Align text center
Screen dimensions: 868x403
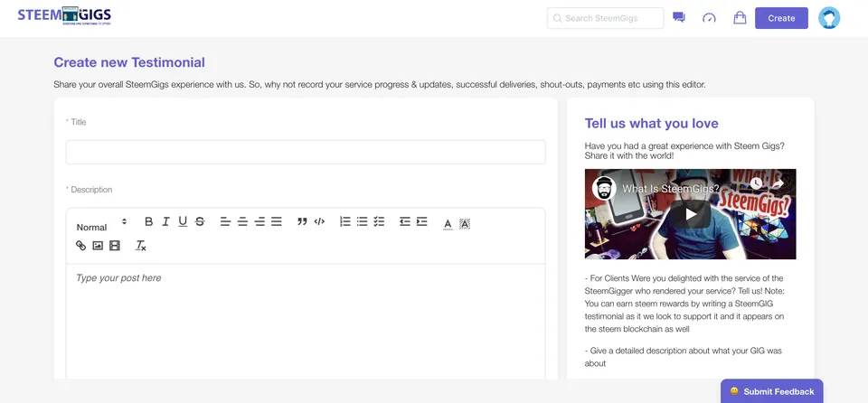[x=242, y=221]
